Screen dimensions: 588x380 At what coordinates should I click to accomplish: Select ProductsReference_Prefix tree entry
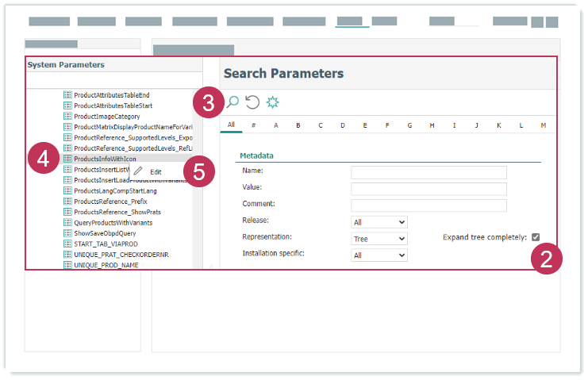coord(110,202)
